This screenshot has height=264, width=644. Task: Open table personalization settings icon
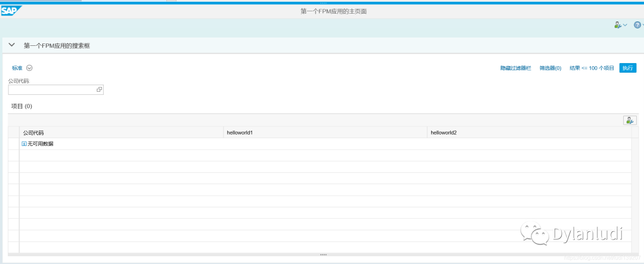tap(630, 120)
